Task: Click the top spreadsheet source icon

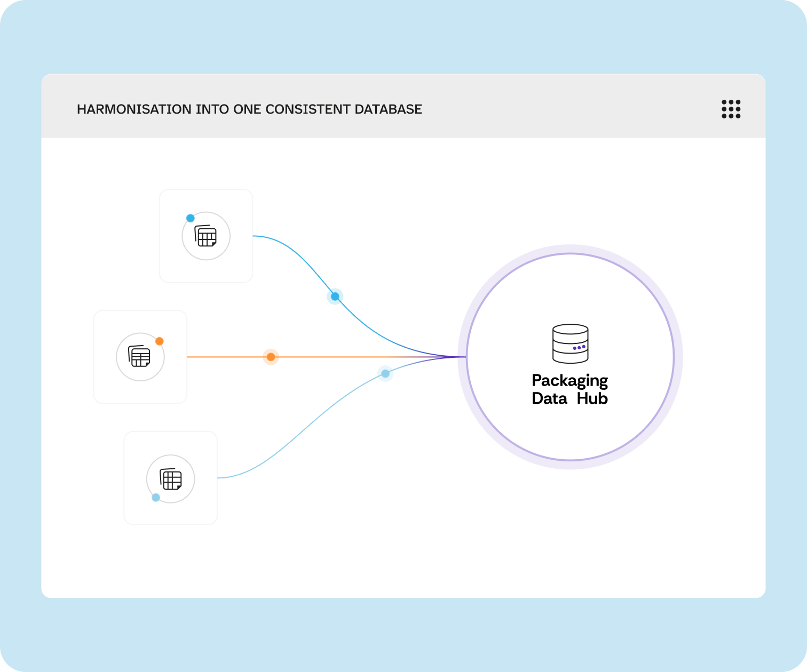Action: tap(206, 236)
